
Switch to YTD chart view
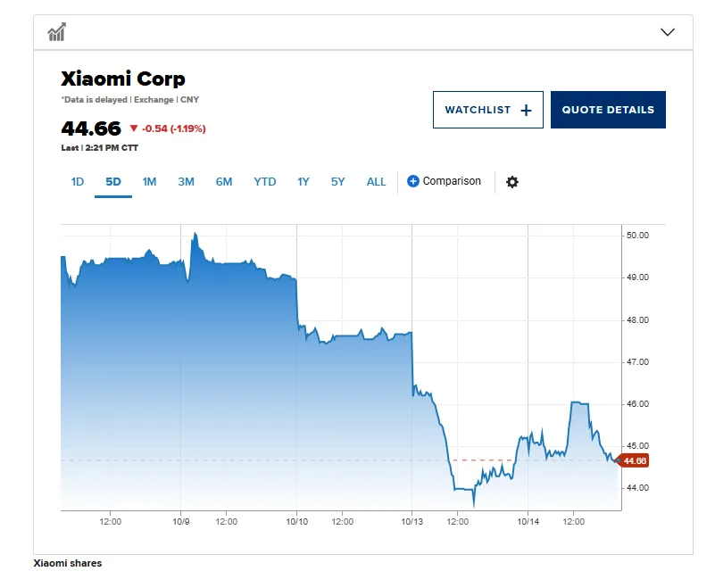tap(264, 182)
